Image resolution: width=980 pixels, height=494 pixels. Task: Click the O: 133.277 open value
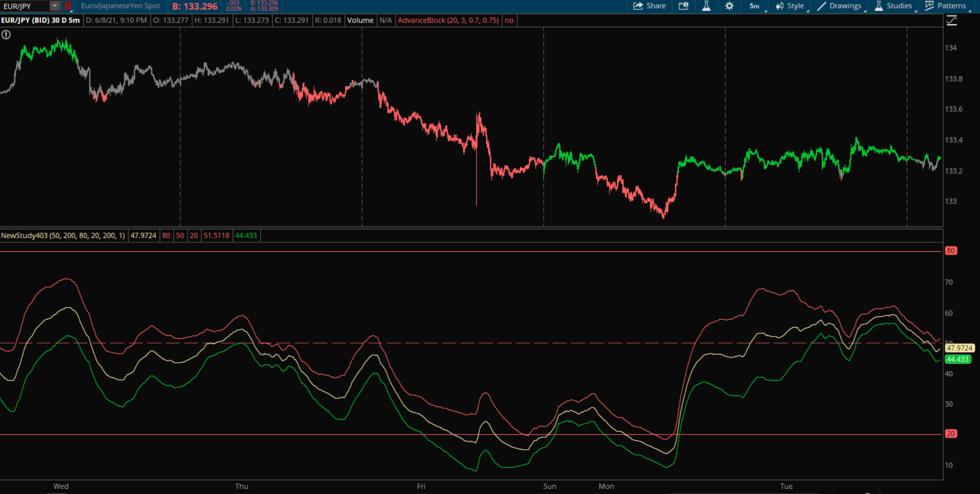click(171, 20)
